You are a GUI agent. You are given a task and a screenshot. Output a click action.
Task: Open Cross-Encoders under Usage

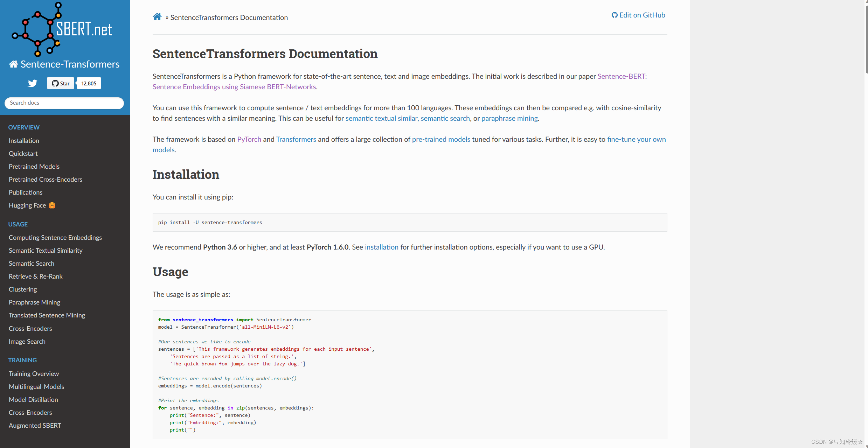(x=30, y=328)
